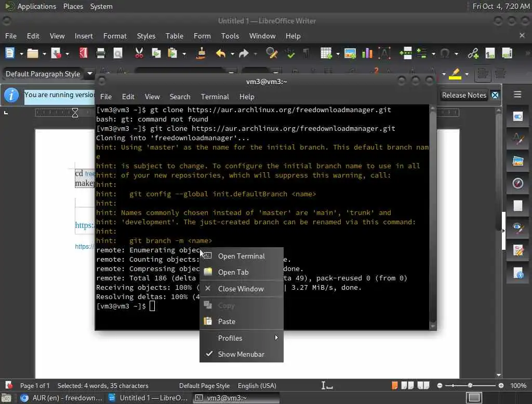
Task: Click the Insert Footnote icon in Writer
Action: coord(490,53)
